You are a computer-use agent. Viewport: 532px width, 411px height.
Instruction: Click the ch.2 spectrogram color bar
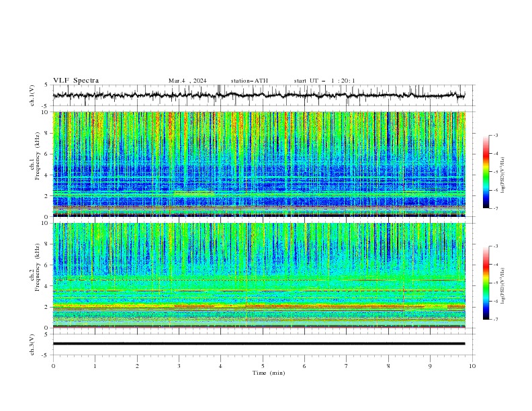click(486, 283)
